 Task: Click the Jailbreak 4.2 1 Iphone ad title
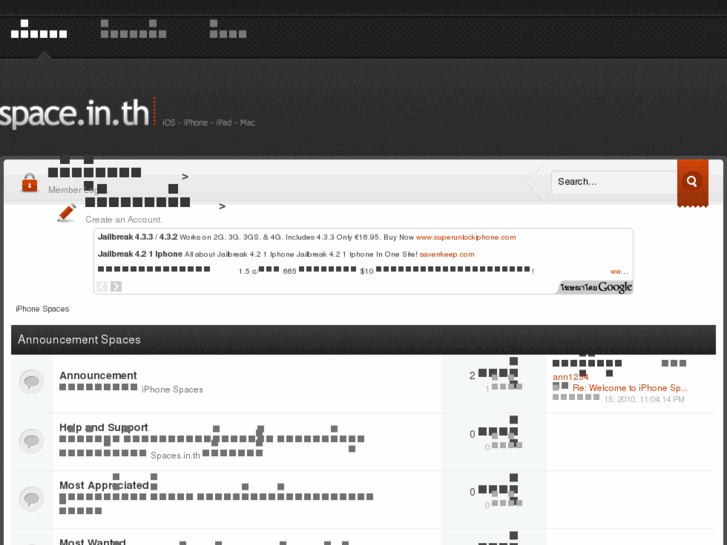pyautogui.click(x=140, y=254)
